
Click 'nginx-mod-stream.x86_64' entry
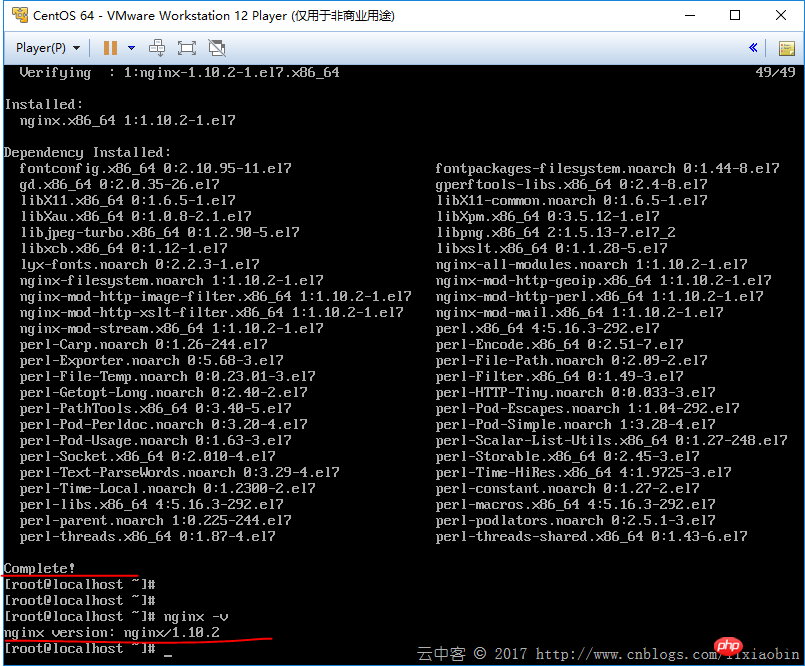coord(171,328)
